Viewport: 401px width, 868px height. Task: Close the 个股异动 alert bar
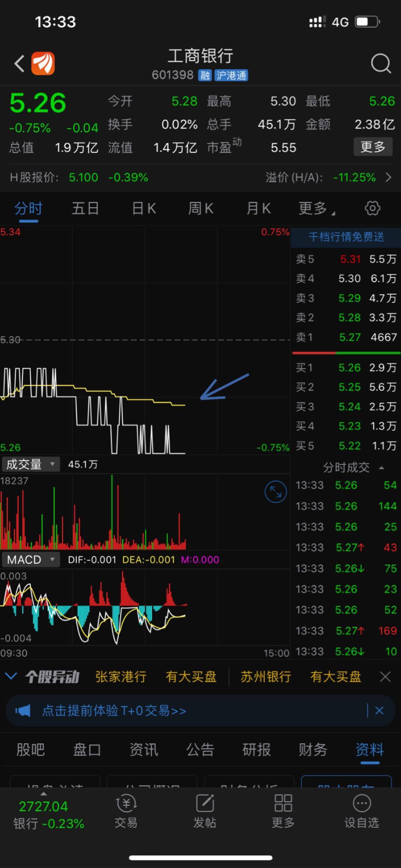(385, 676)
